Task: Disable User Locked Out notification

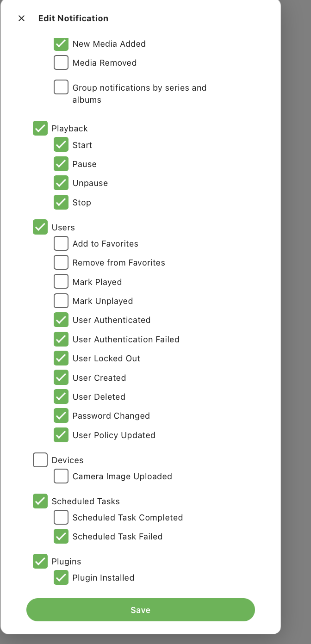Action: (x=61, y=358)
